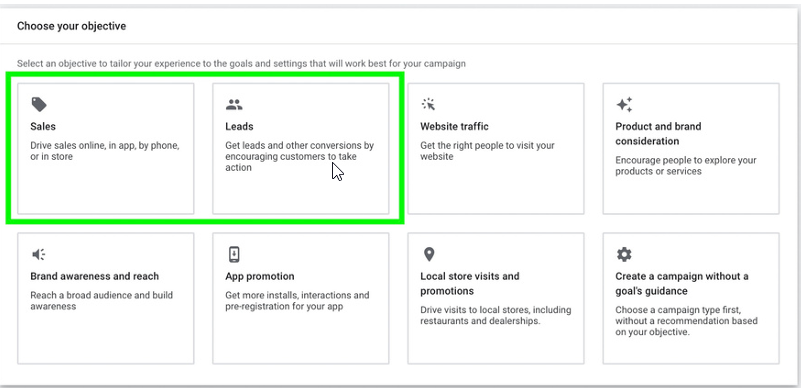The width and height of the screenshot is (801, 388).
Task: Click "Drive sales online, in app" description
Action: [105, 151]
